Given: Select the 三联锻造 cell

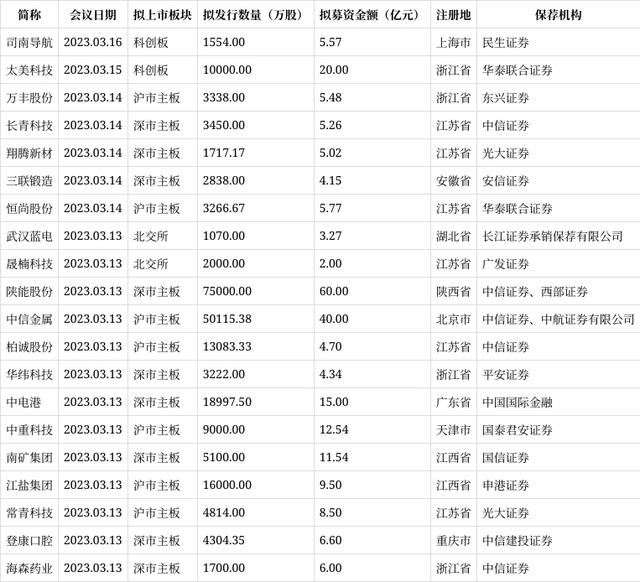Looking at the screenshot, I should [x=29, y=181].
